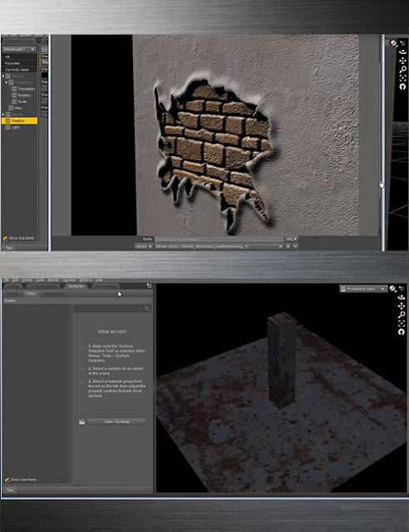The width and height of the screenshot is (409, 532).
Task: Toggle the Translation group checkbox icon
Action: coord(14,89)
